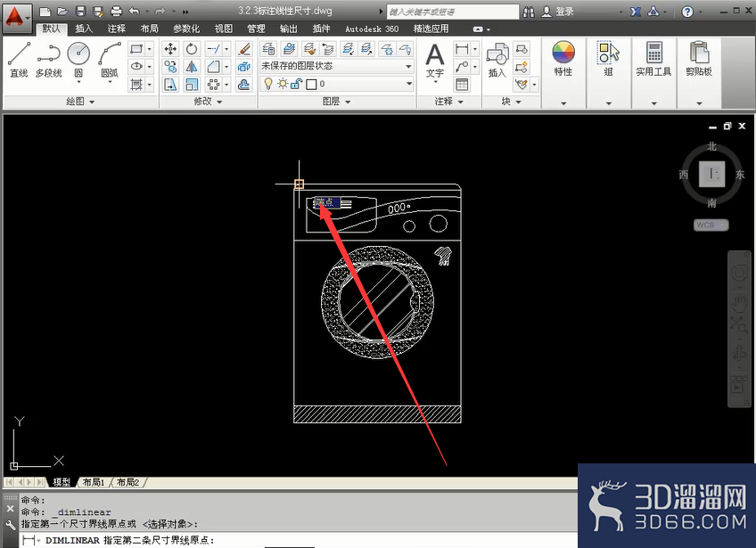Open the Parametric (参数化) ribbon tab

pyautogui.click(x=186, y=29)
